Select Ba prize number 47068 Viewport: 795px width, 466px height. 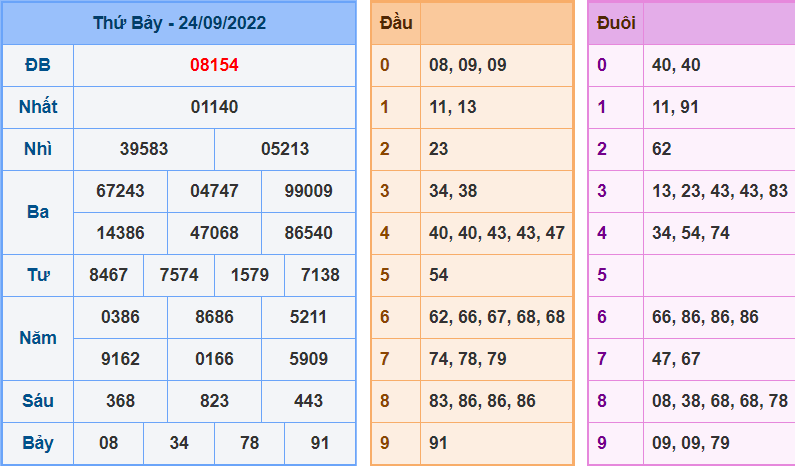(x=214, y=233)
